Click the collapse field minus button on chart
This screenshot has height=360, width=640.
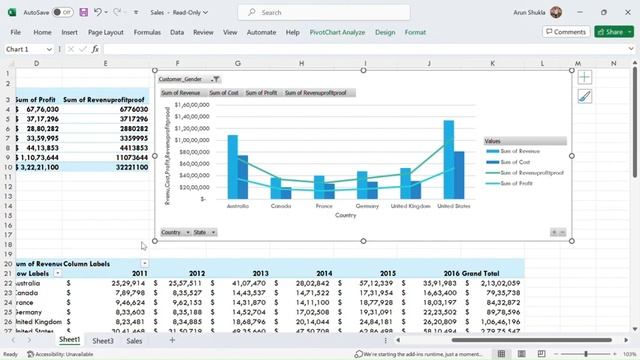pyautogui.click(x=562, y=232)
